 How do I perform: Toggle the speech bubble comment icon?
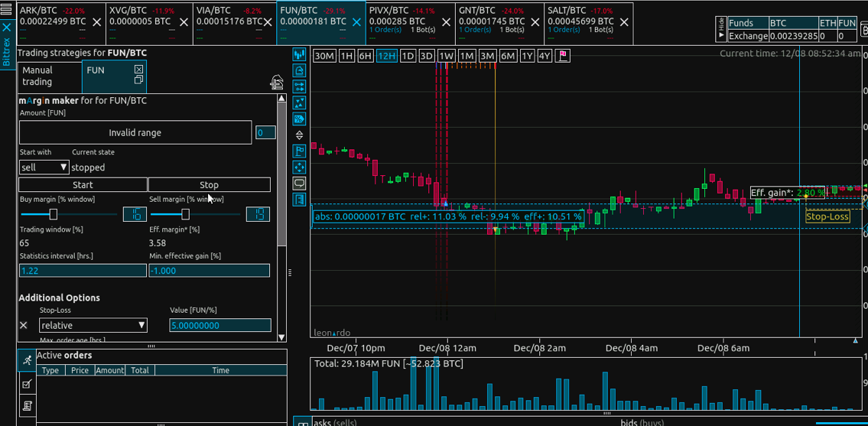pyautogui.click(x=300, y=183)
